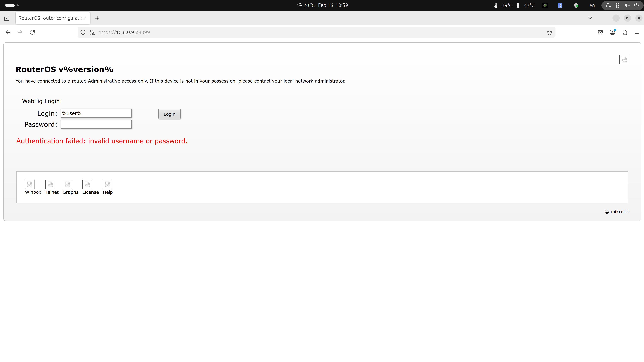Open the Telnet icon link
Viewport: 644px width, 362px height.
tap(50, 184)
